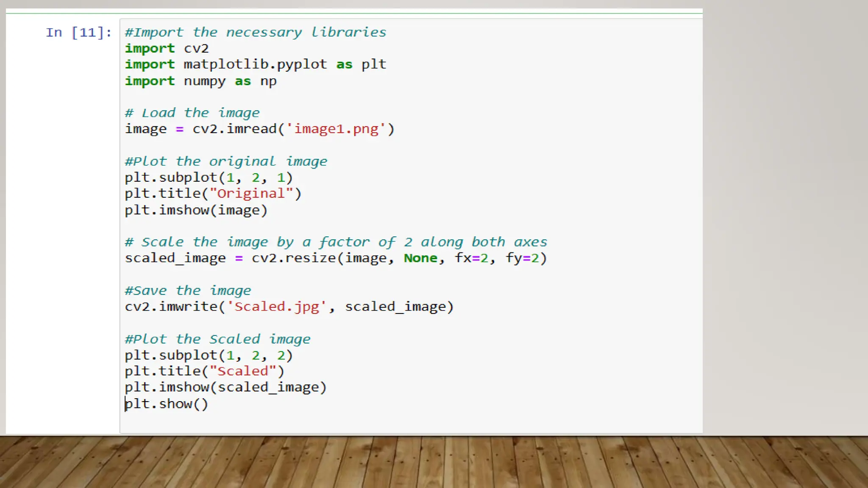
Task: Click the 'Scaled.jpg' filename string
Action: pyautogui.click(x=276, y=307)
